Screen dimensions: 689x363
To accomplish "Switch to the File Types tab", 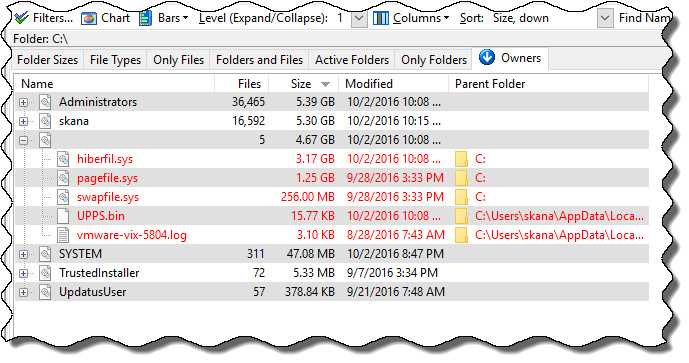I will 116,60.
